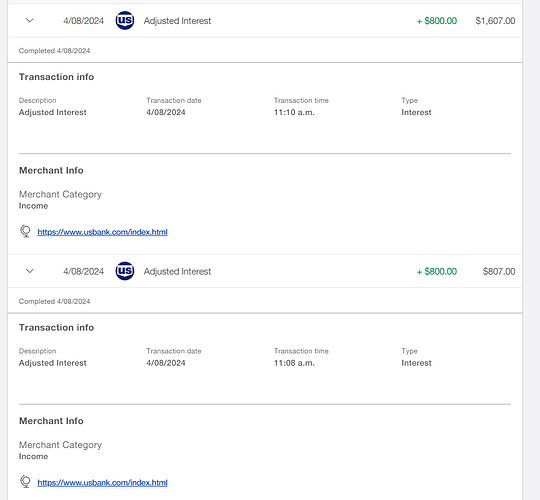
Task: Click the 11:08 a.m. transaction time
Action: click(294, 363)
